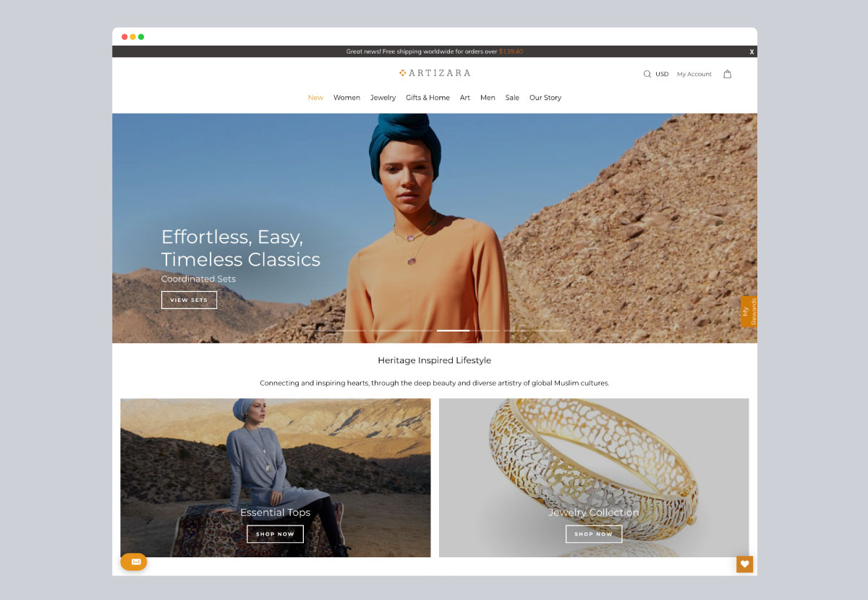Click the orange envelope chat icon
868x600 pixels.
(134, 562)
